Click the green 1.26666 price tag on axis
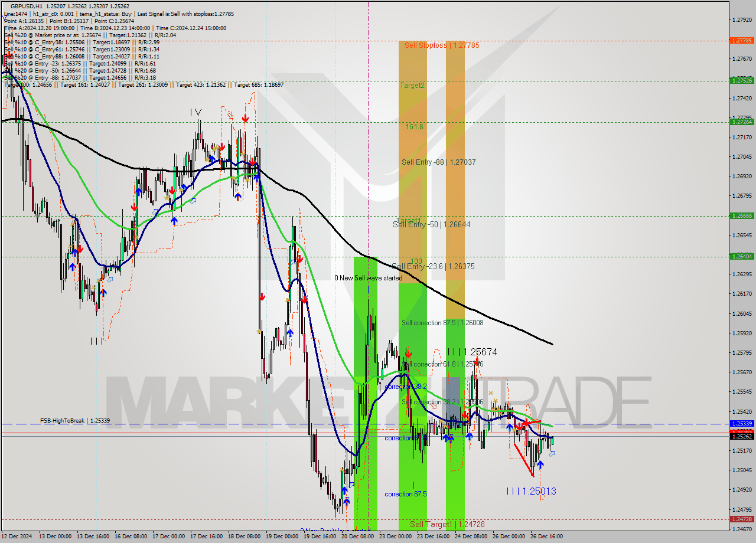Screen dimensions: 756x543 (x=741, y=215)
